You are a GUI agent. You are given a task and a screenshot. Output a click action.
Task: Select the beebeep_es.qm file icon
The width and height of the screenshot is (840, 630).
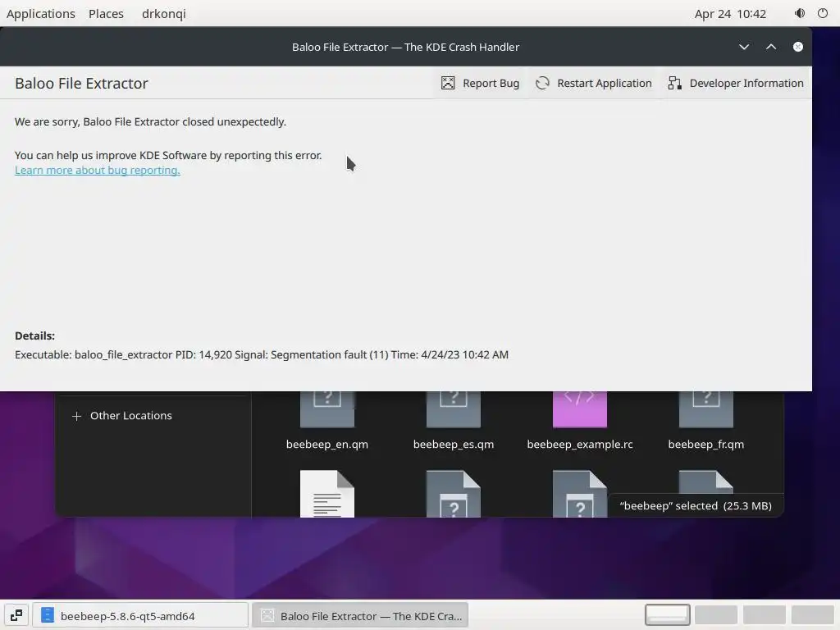click(453, 409)
